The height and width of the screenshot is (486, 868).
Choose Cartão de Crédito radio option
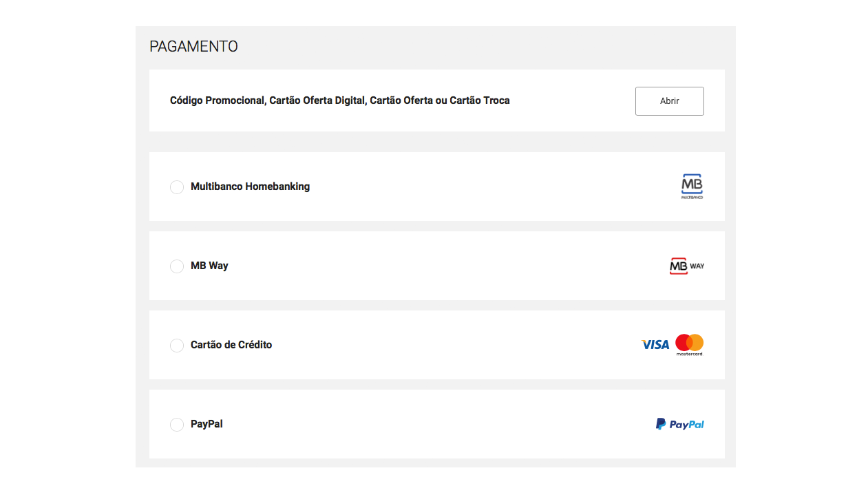pos(177,346)
